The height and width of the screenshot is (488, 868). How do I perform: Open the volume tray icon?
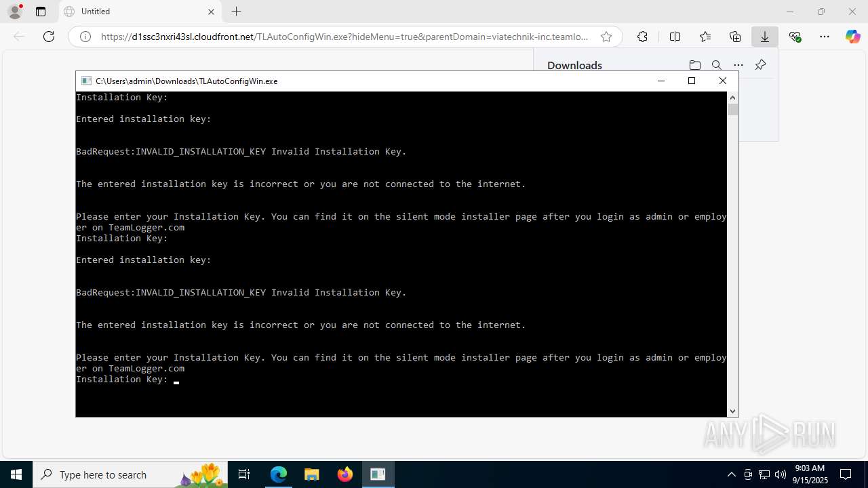coord(781,474)
